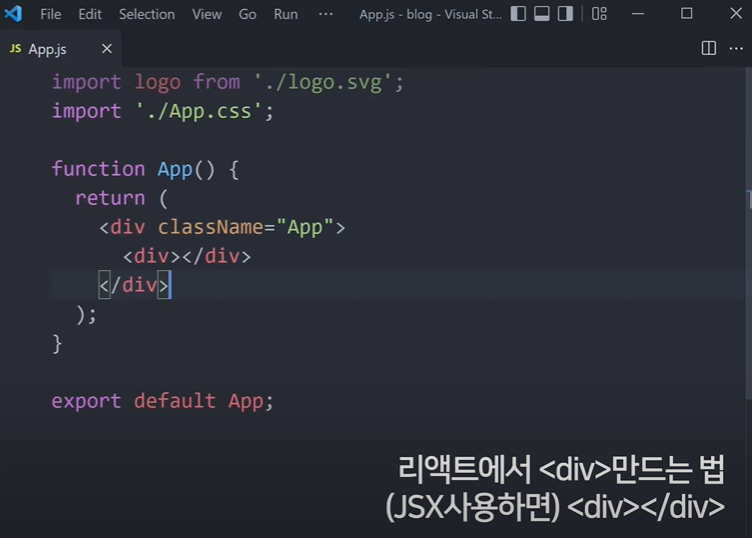752x538 pixels.
Task: Open the Go menu
Action: pos(247,14)
